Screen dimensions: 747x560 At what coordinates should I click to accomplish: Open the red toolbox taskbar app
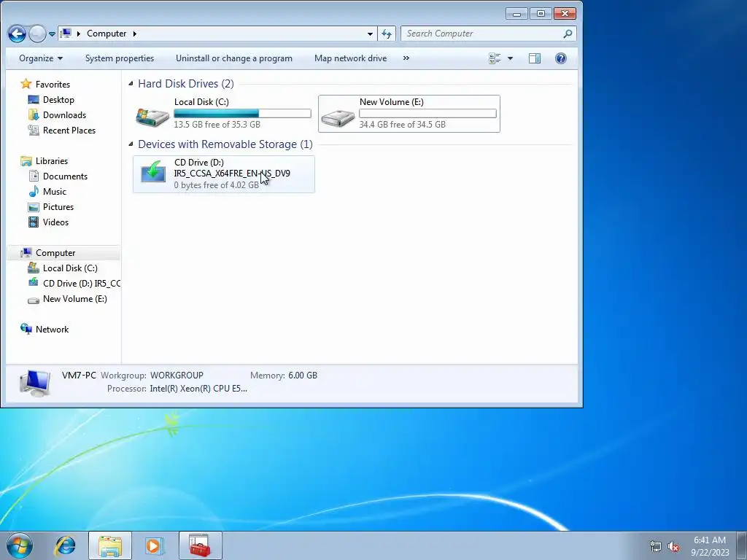tap(200, 545)
